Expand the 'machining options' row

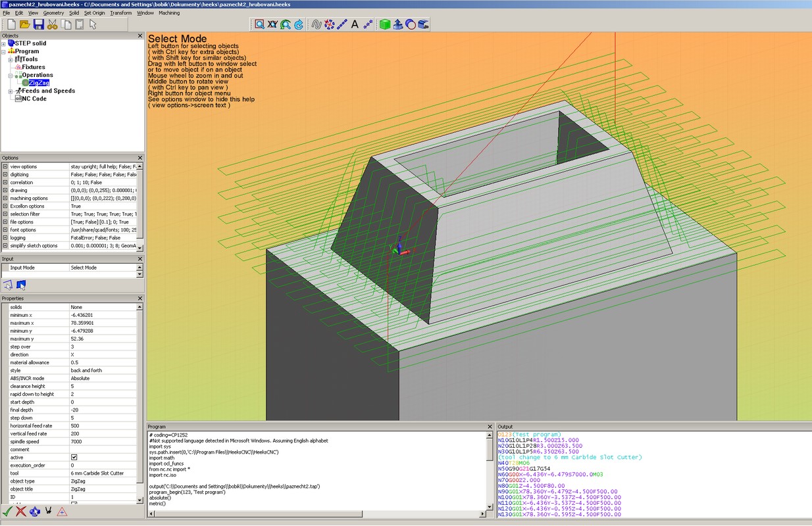[5, 199]
